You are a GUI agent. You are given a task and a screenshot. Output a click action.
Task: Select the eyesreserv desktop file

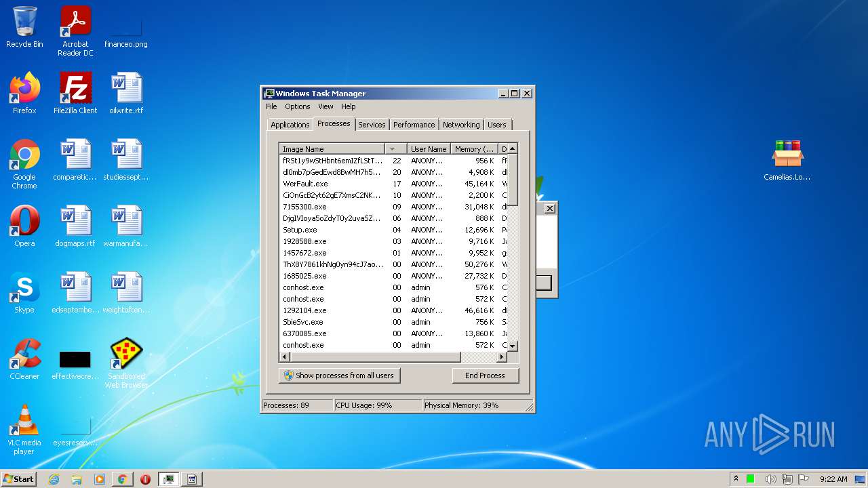coord(75,432)
